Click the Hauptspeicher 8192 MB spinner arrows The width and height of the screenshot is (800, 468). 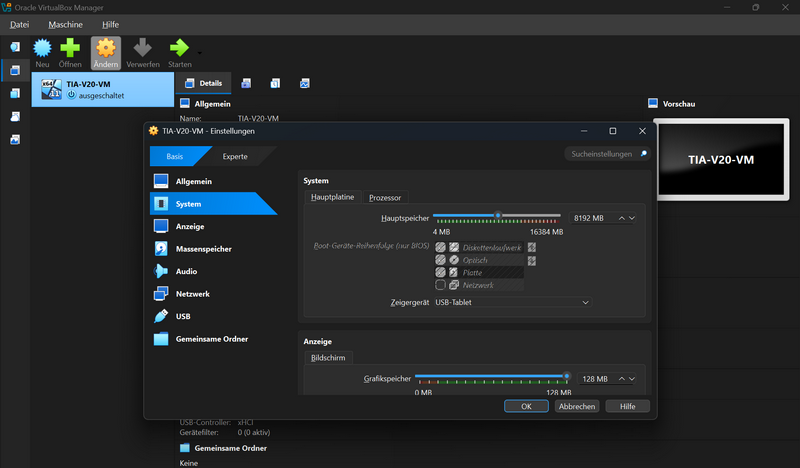[x=627, y=217]
